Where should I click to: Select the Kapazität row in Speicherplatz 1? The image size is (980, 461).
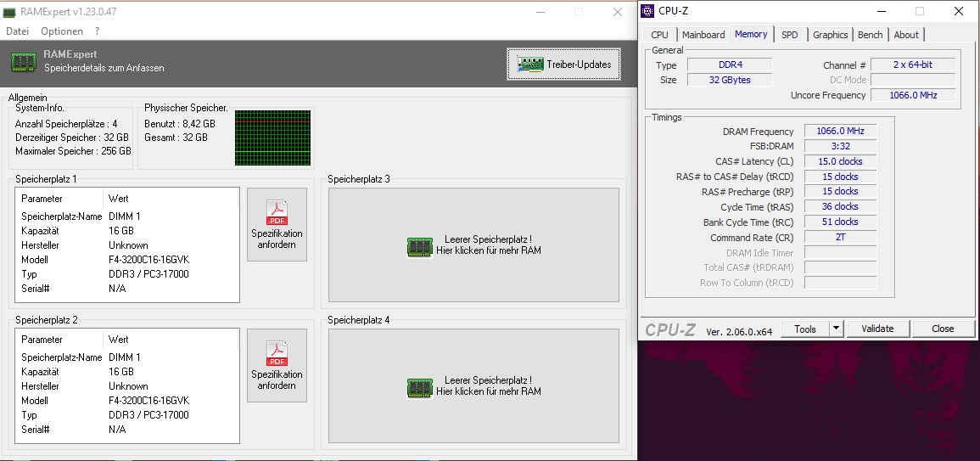click(127, 231)
